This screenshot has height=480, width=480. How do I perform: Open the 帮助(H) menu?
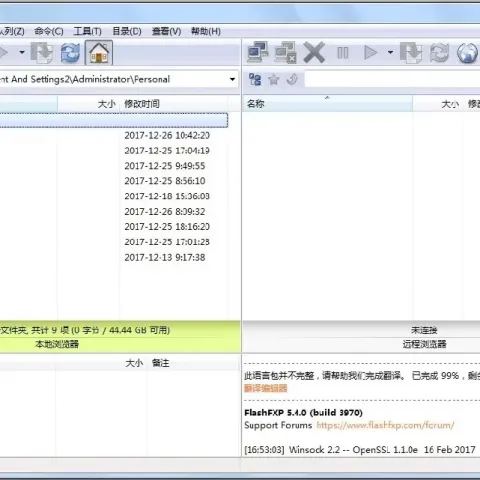click(x=206, y=31)
